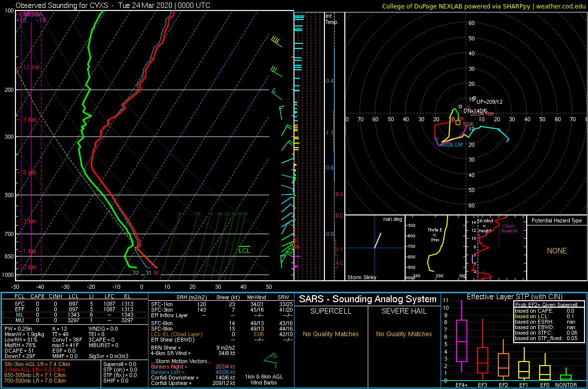Select the pink OMEGA label
Screen dimensions: 588x389
click(31, 14)
